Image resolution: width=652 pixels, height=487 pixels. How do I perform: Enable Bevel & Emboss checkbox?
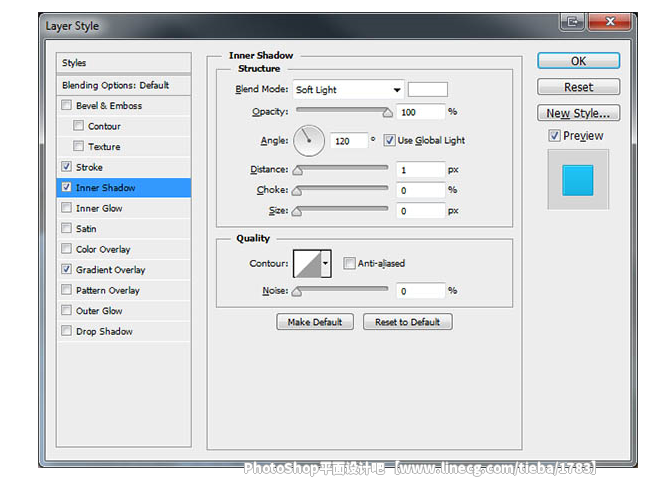[x=66, y=105]
